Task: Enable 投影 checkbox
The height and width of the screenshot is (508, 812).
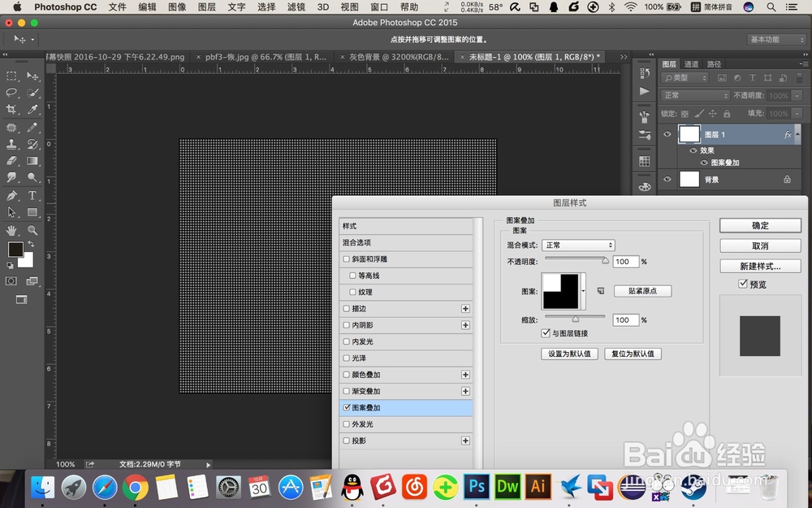Action: pyautogui.click(x=347, y=441)
